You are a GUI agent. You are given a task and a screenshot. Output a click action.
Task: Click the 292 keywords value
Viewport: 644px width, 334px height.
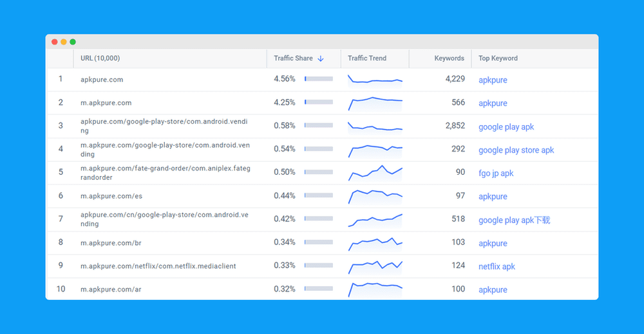[459, 149]
